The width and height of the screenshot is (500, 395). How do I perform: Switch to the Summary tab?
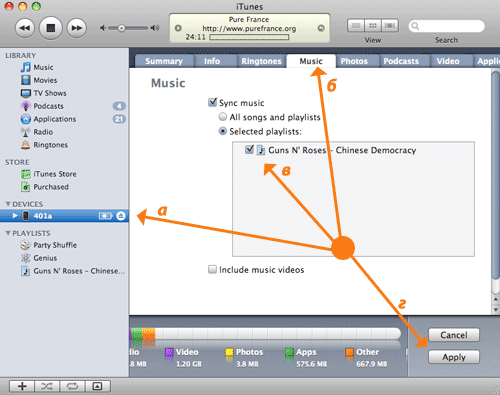pyautogui.click(x=164, y=61)
